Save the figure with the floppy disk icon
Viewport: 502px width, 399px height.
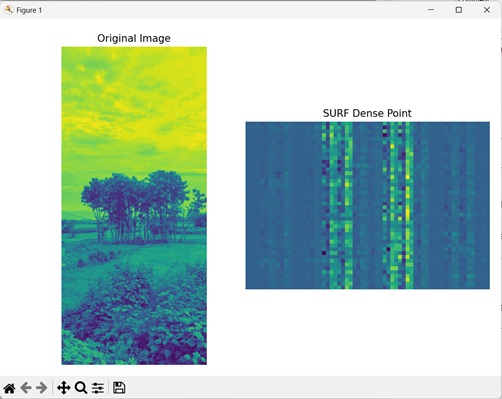pos(119,388)
